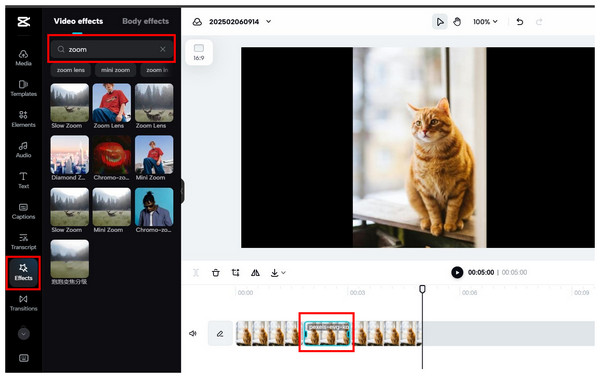Select the cat video in preview canvas
This screenshot has width=600, height=378.
tap(419, 147)
